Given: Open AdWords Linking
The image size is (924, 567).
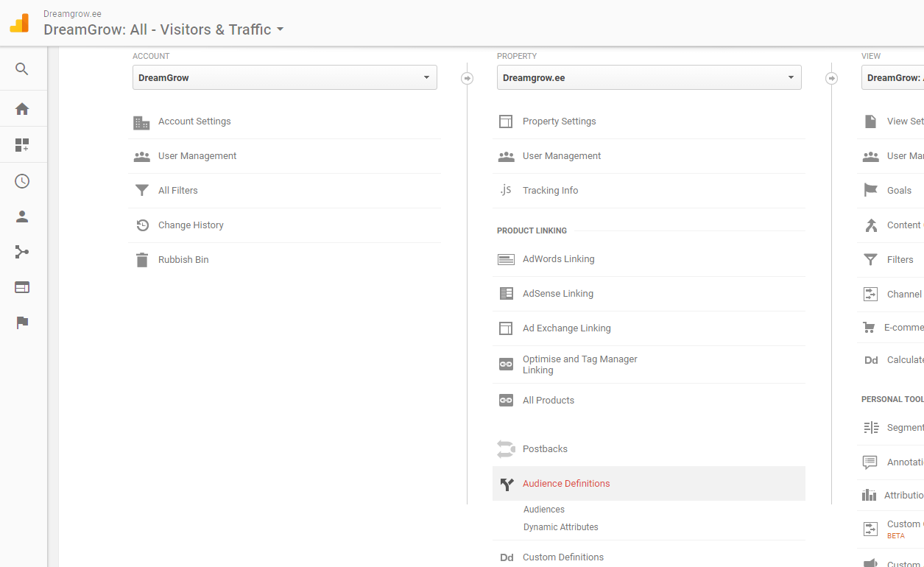Looking at the screenshot, I should point(558,259).
